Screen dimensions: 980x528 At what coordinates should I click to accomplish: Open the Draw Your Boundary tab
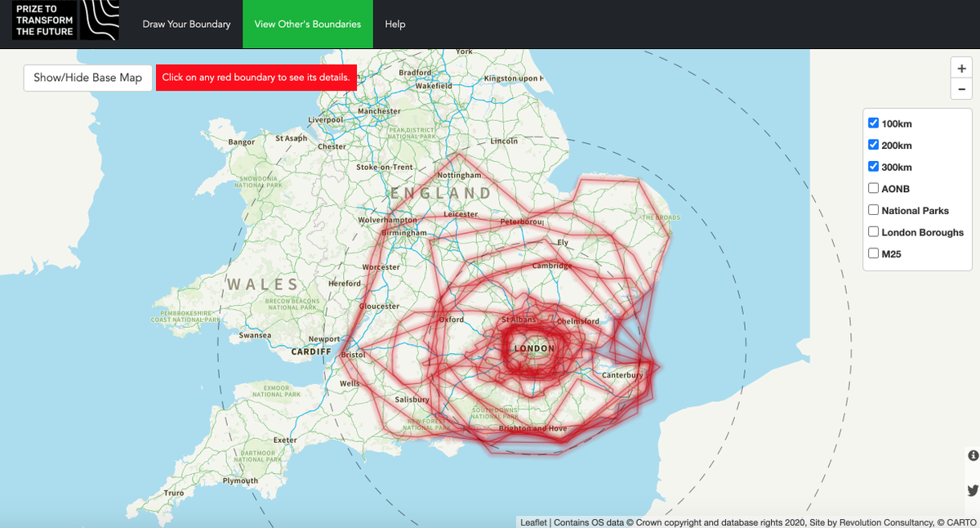tap(186, 24)
